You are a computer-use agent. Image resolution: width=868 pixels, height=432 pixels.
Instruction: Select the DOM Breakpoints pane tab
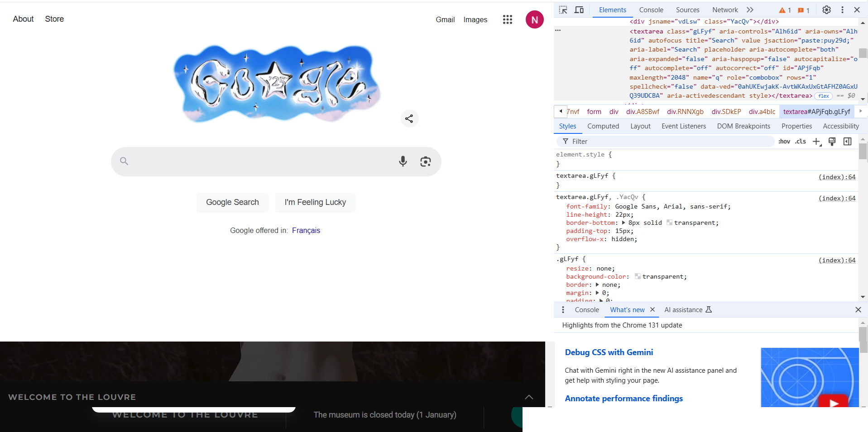coord(743,126)
